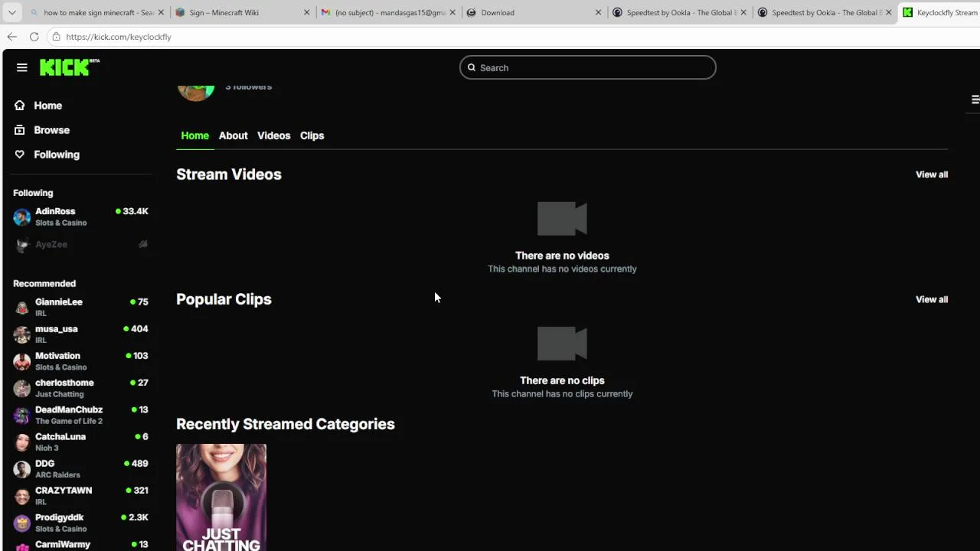Click View all for Popular Clips
The width and height of the screenshot is (980, 551).
coord(932,299)
